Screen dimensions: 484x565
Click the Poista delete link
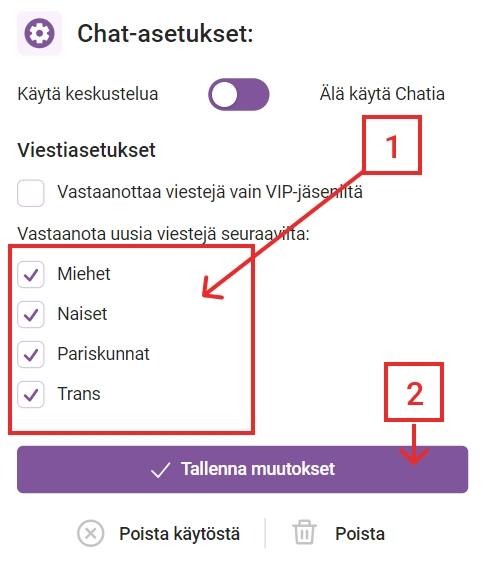[x=360, y=534]
